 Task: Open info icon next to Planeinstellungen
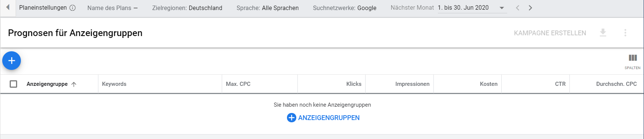[73, 8]
